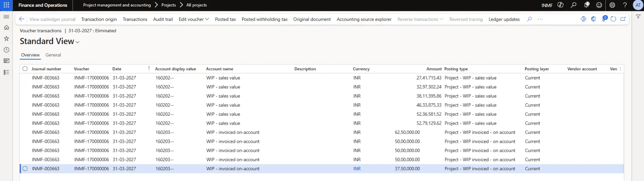
Task: Click the Currency column header
Action: tap(361, 69)
